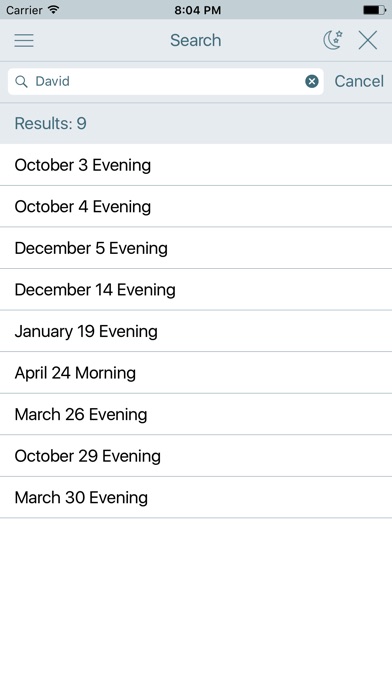Screen dimensions: 392x696
Task: Tap the magnifying glass search icon
Action: point(21,81)
